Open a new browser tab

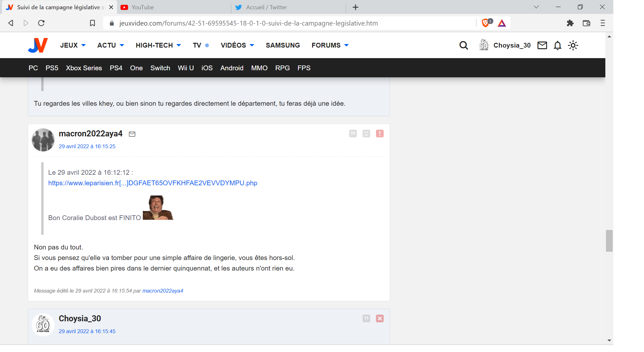coord(356,7)
